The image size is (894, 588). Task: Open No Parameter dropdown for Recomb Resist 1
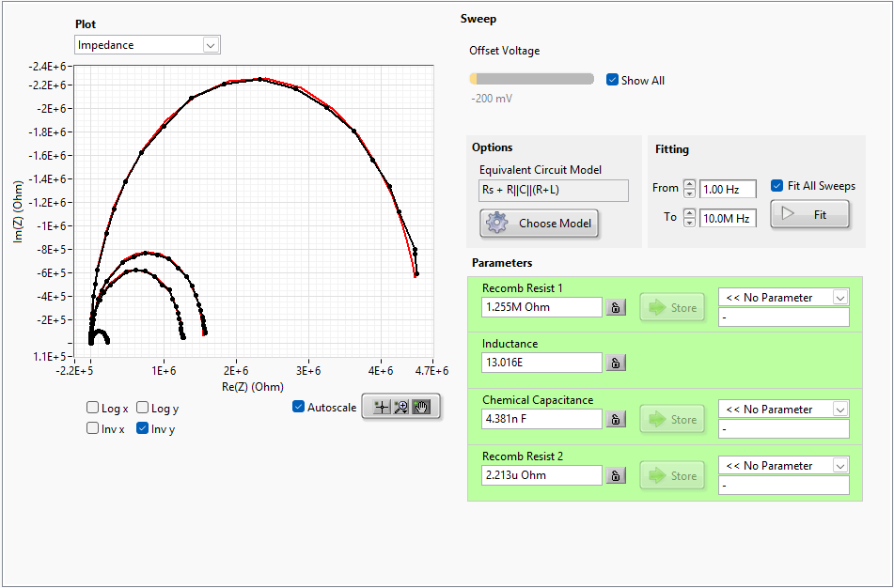[784, 298]
